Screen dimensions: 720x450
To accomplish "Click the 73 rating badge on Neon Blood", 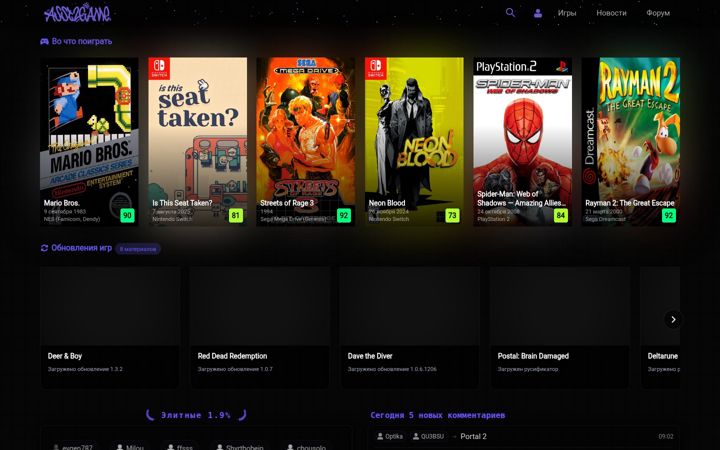I will coord(452,215).
